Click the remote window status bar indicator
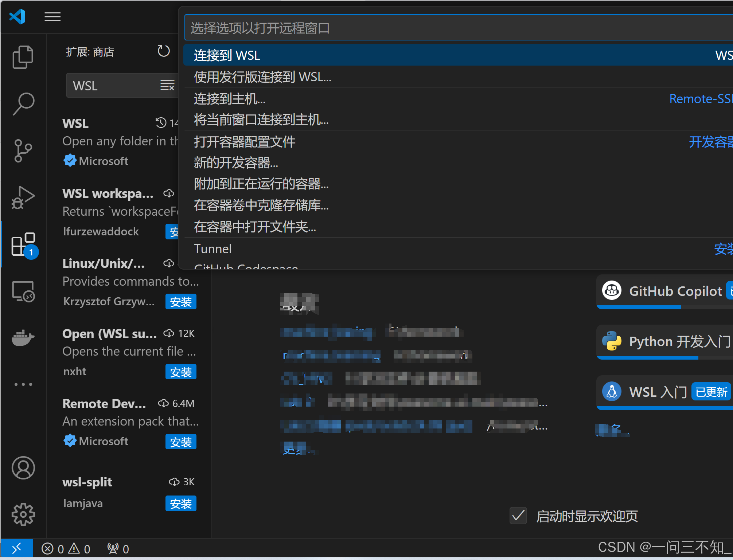This screenshot has height=560, width=733. point(17,548)
